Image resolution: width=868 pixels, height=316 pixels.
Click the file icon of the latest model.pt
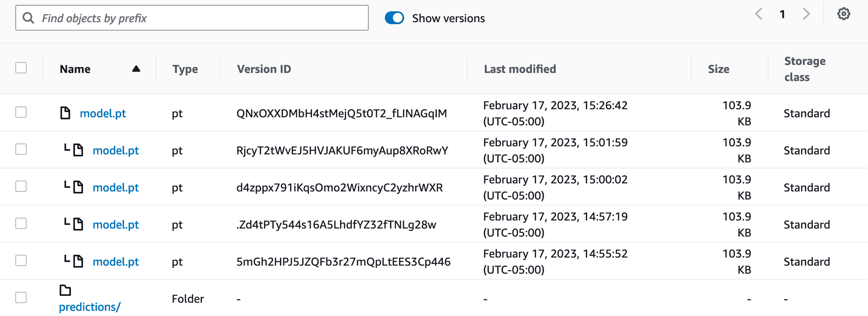click(65, 113)
